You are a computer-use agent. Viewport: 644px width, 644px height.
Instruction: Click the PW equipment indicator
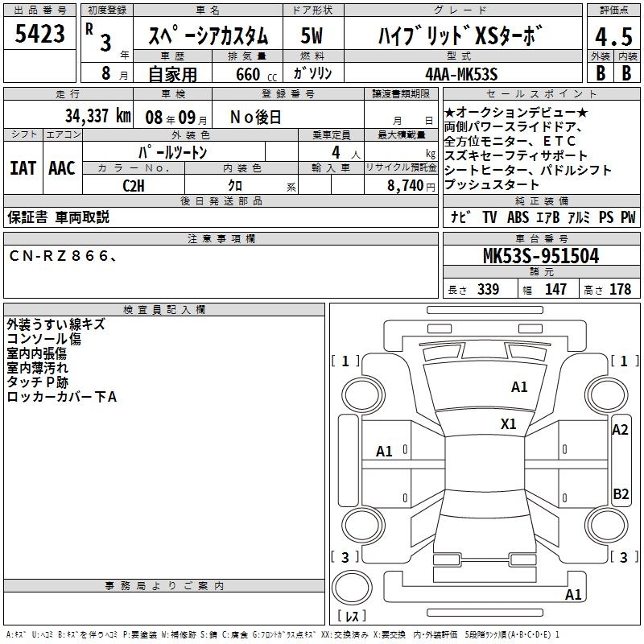[x=628, y=217]
